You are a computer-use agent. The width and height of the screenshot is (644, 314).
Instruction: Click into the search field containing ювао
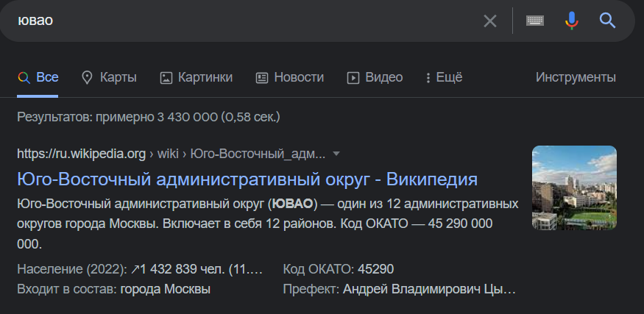pos(247,21)
